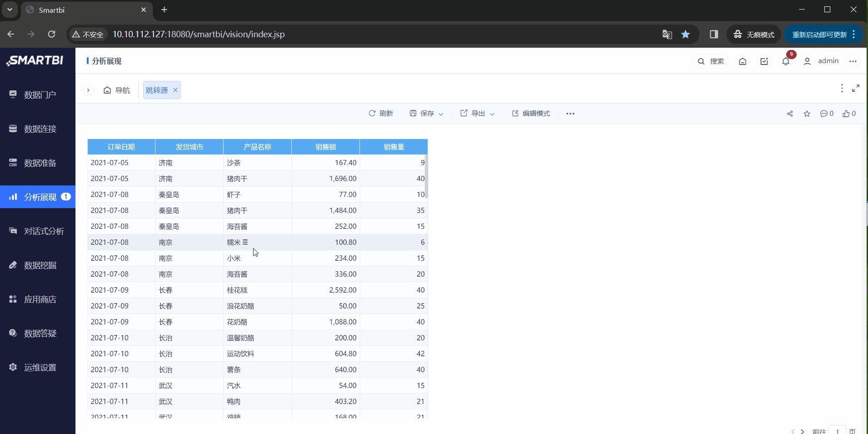The image size is (868, 434).
Task: Open the toolbar more actions ellipsis
Action: pos(570,114)
